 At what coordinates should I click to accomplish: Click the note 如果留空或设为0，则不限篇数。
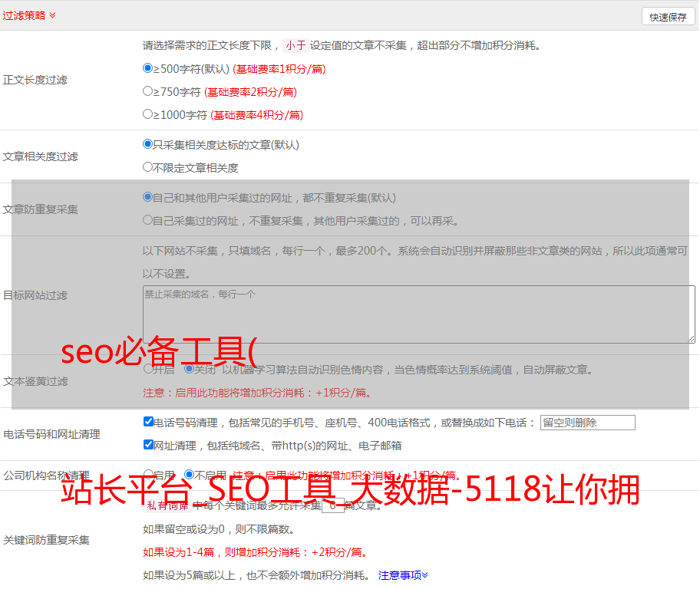pos(220,529)
